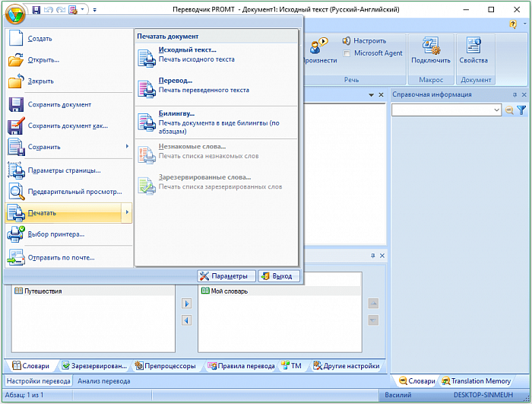
Task: Switch to the Правила перевода tab
Action: (241, 366)
